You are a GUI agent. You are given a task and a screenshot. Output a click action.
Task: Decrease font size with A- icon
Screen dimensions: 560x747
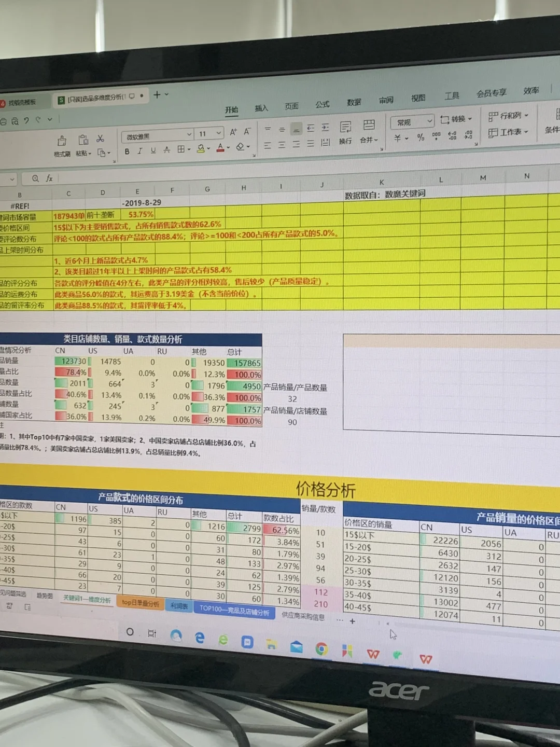point(247,131)
